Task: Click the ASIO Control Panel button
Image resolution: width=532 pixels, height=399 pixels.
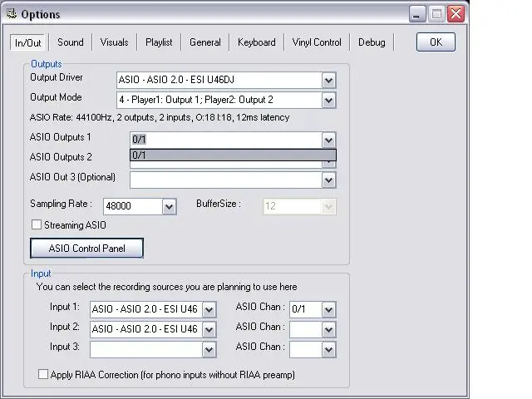Action: (86, 248)
